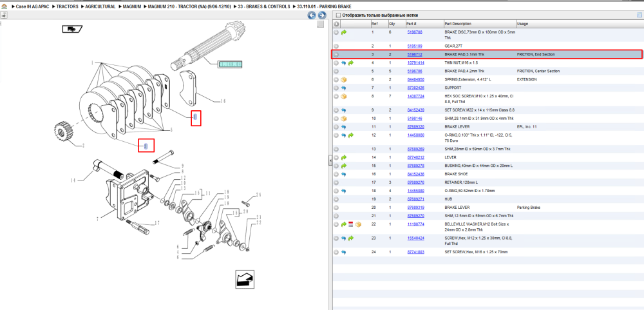
Task: Click the blue arrow icon in the SCREW,Hex M12 row
Action: [344, 238]
